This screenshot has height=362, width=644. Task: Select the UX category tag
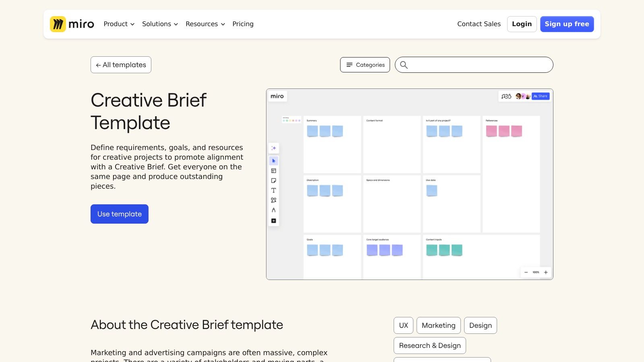[403, 325]
